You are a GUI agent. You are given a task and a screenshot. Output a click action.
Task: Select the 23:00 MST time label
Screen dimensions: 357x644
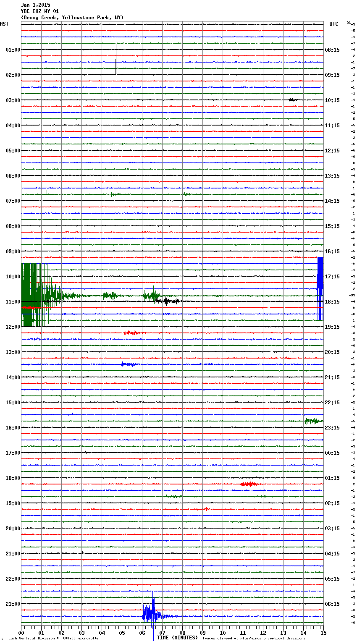pos(13,604)
